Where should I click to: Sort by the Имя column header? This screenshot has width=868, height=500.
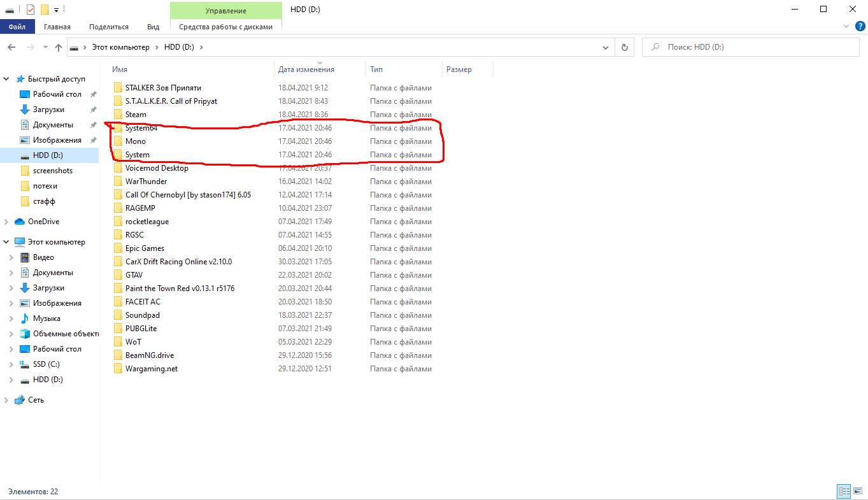(x=120, y=69)
